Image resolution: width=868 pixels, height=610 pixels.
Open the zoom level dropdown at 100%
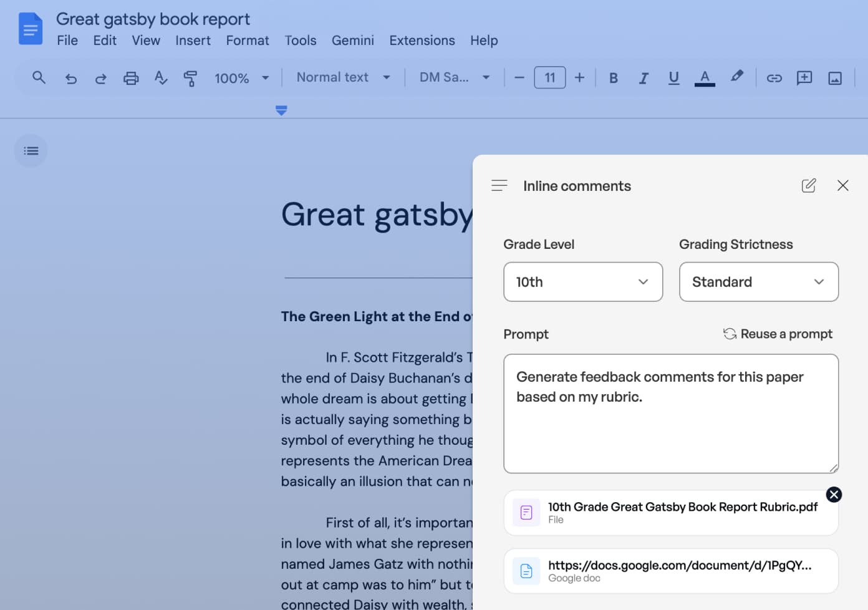point(242,78)
